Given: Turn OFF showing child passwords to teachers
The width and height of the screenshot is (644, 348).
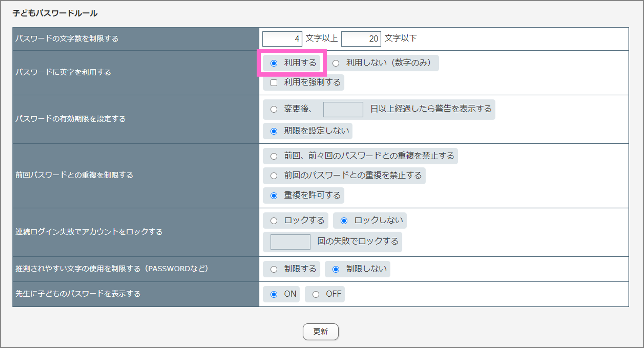Looking at the screenshot, I should pyautogui.click(x=315, y=294).
